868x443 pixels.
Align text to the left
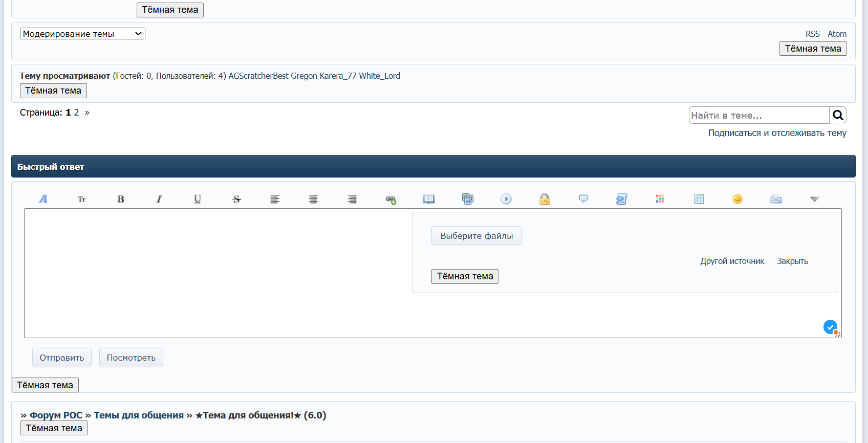point(275,199)
